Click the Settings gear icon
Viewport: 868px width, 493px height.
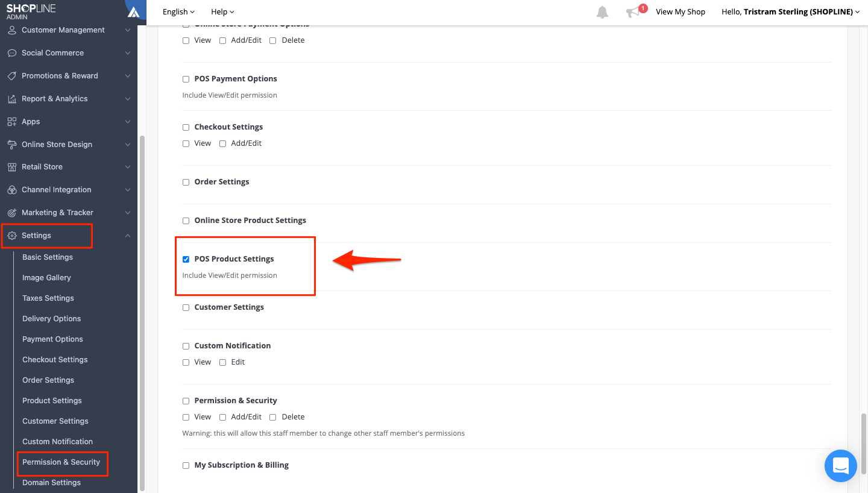click(12, 236)
